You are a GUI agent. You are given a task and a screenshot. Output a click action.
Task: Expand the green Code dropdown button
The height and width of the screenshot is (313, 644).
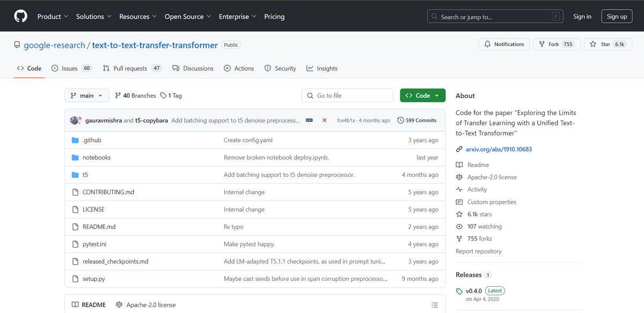point(422,96)
